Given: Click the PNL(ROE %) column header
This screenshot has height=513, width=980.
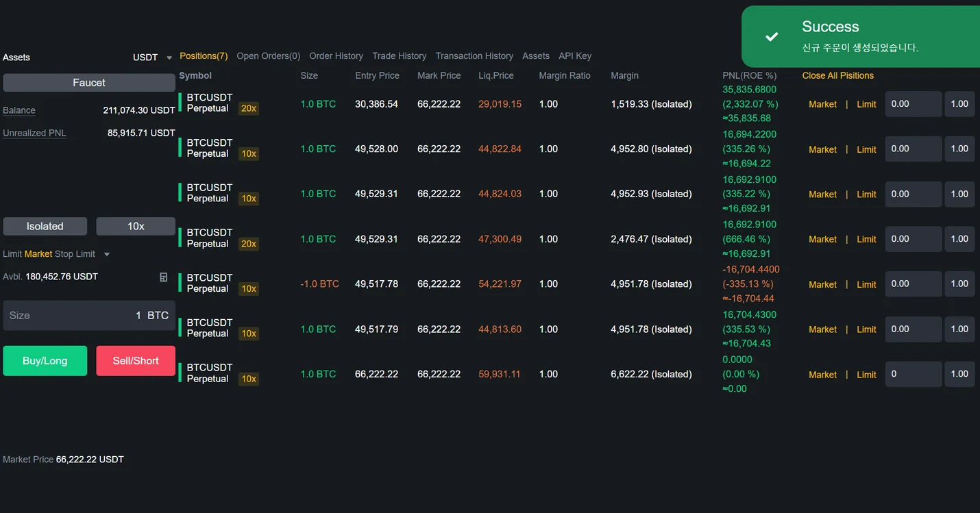Looking at the screenshot, I should pyautogui.click(x=750, y=75).
